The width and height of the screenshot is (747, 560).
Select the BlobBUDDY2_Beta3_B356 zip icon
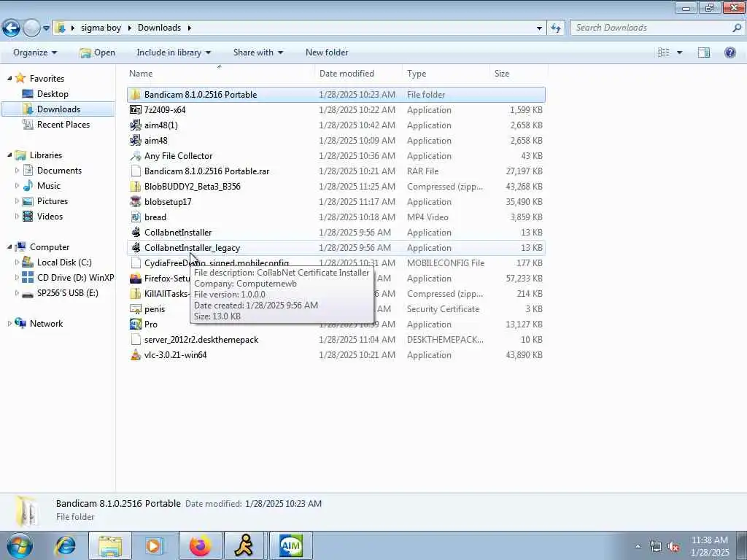[135, 186]
